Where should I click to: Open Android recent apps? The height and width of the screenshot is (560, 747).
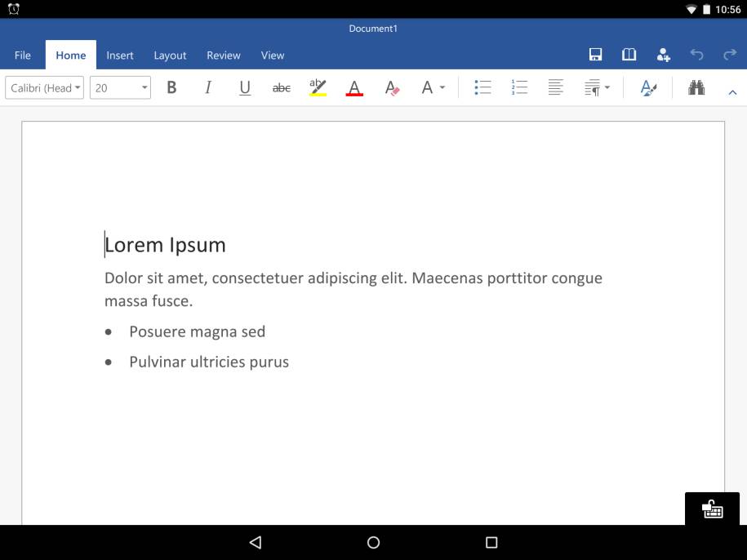491,542
